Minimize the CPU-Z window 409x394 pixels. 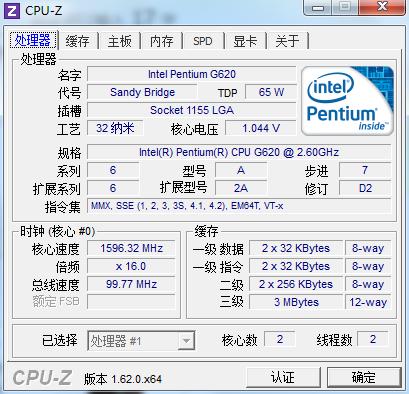click(318, 7)
